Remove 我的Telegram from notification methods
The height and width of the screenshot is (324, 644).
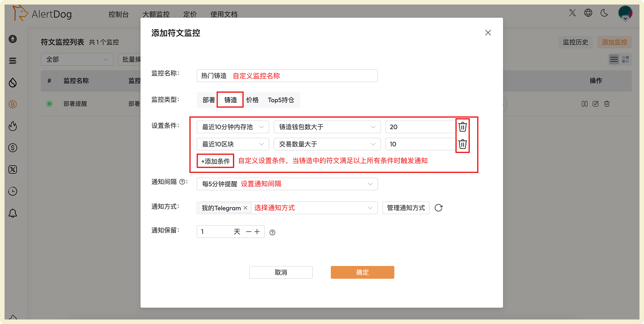(246, 208)
